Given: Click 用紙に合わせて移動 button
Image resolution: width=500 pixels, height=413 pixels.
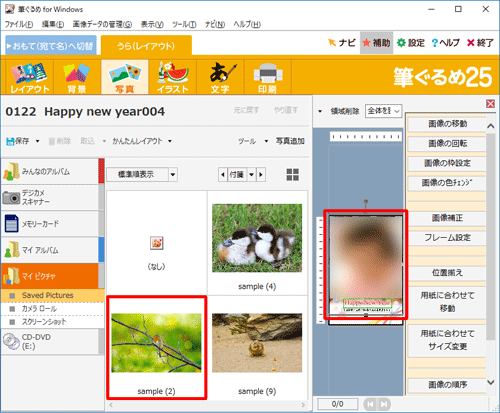Looking at the screenshot, I should coord(447,302).
